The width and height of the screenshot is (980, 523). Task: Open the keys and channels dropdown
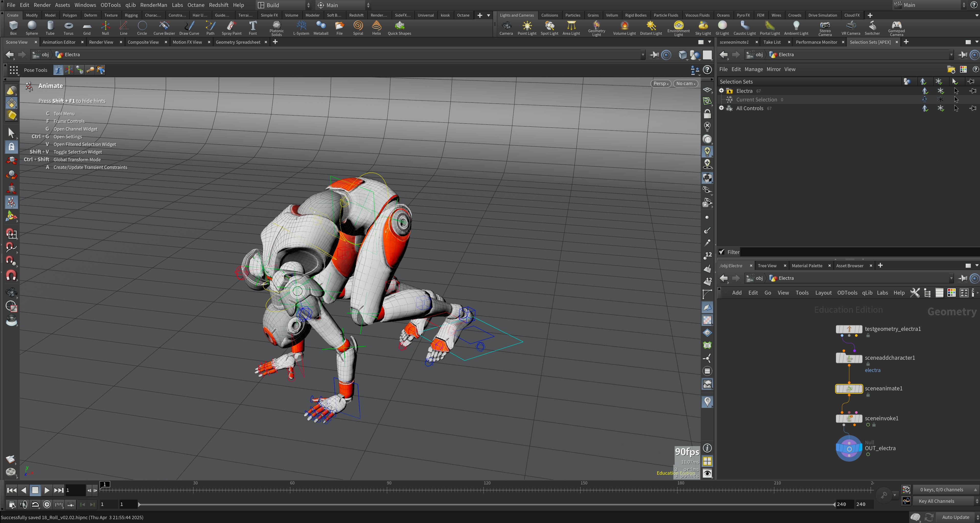(946, 490)
